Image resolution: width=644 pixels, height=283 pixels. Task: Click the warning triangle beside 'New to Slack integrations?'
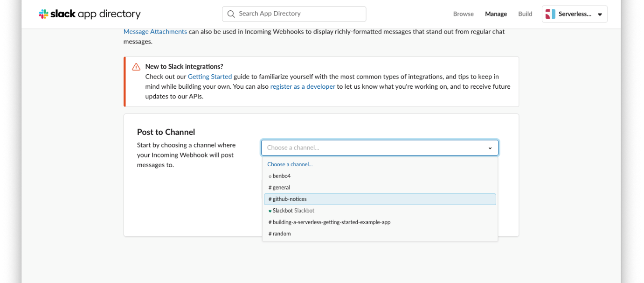click(136, 66)
